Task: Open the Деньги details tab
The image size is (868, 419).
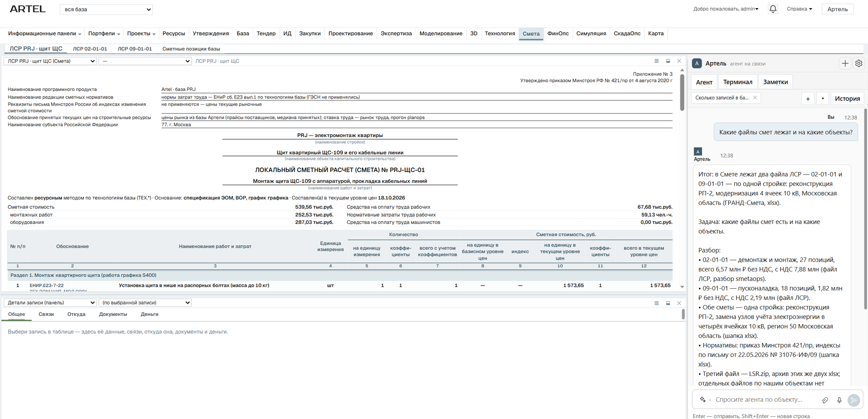Action: 149,314
